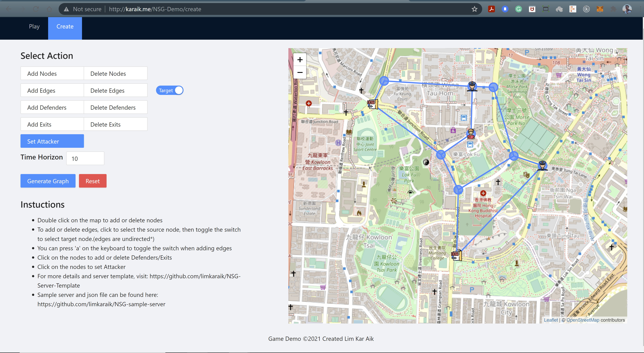Switch to the Play tab
This screenshot has width=644, height=353.
click(x=34, y=26)
